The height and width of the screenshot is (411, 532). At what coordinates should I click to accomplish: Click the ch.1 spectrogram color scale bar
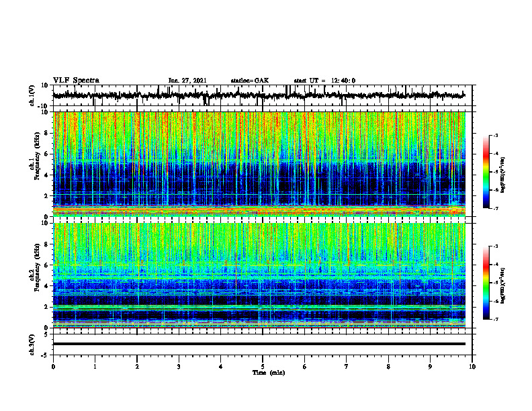pyautogui.click(x=486, y=172)
